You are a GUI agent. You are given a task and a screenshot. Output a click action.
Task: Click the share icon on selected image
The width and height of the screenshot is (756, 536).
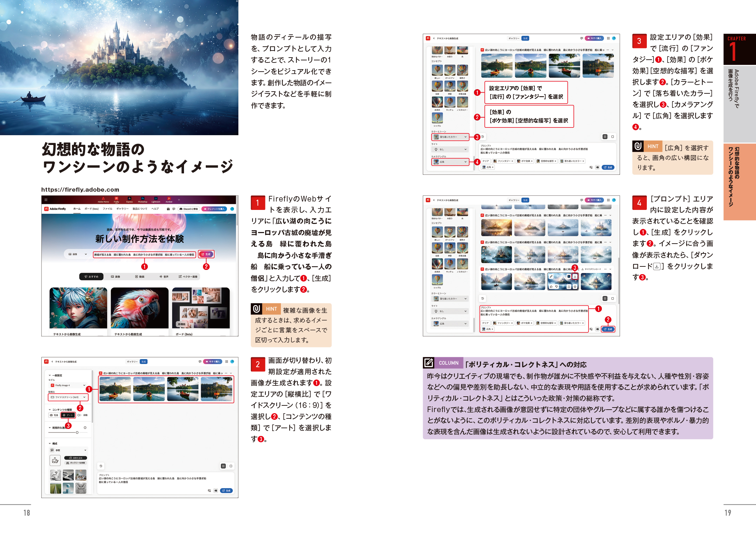(569, 287)
